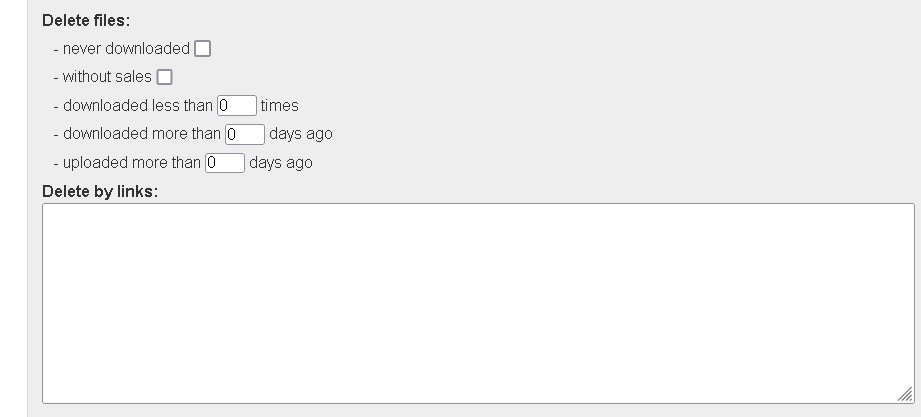Screen dimensions: 921x417
Task: Enable the never downloaded checkbox
Action: (203, 48)
